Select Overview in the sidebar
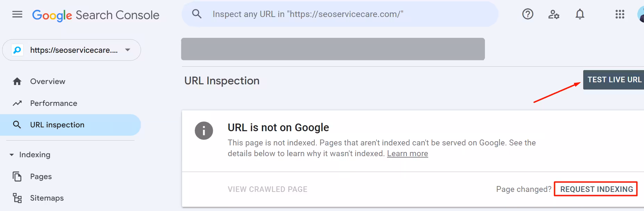The height and width of the screenshot is (211, 644). [x=47, y=81]
